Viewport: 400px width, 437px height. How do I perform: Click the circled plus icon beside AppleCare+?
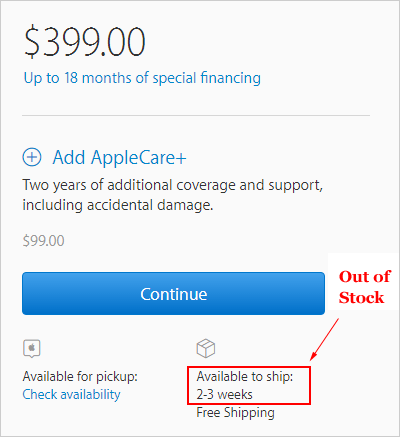pos(32,157)
